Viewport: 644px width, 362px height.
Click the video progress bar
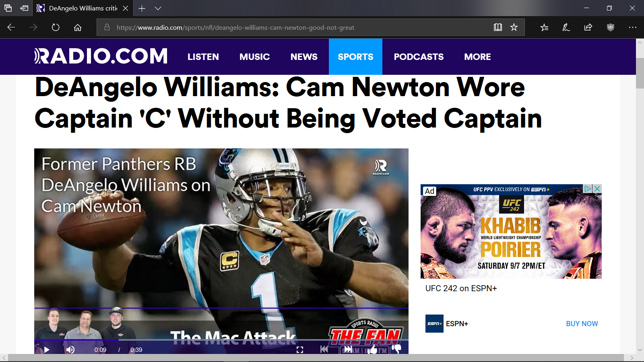[221, 340]
